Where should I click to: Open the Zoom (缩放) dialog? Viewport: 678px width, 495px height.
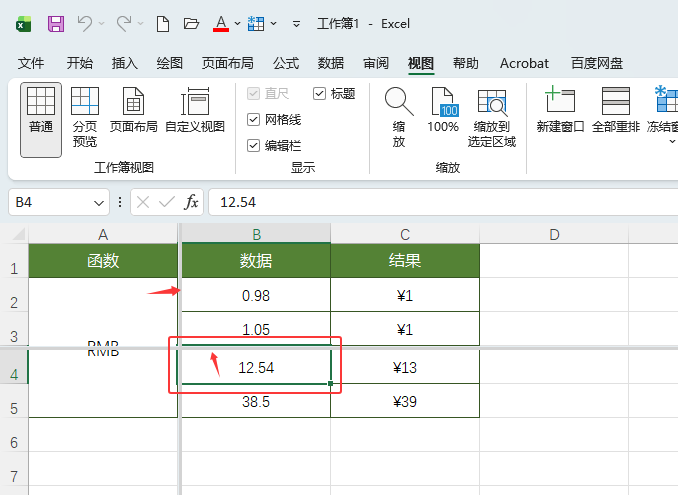(399, 117)
